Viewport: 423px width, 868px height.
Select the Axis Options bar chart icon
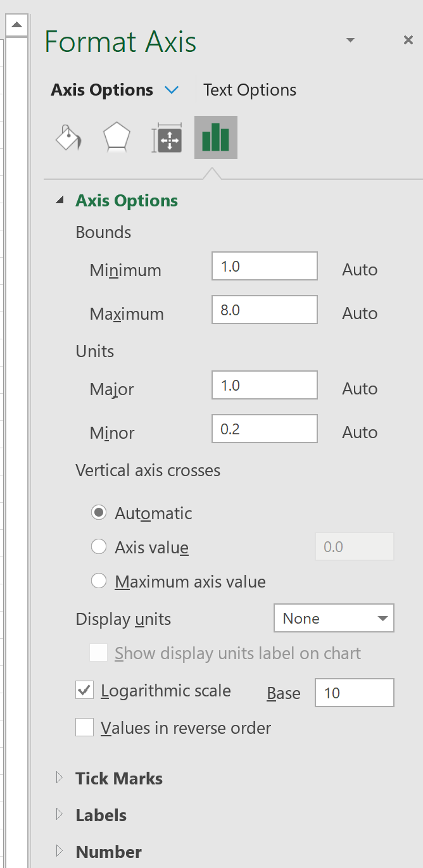215,137
